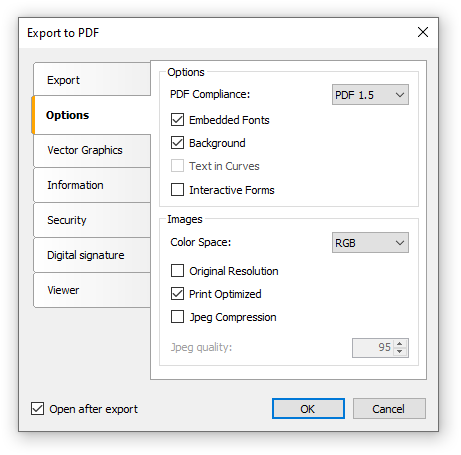Open the Information tab
Image resolution: width=461 pixels, height=455 pixels.
pos(92,185)
